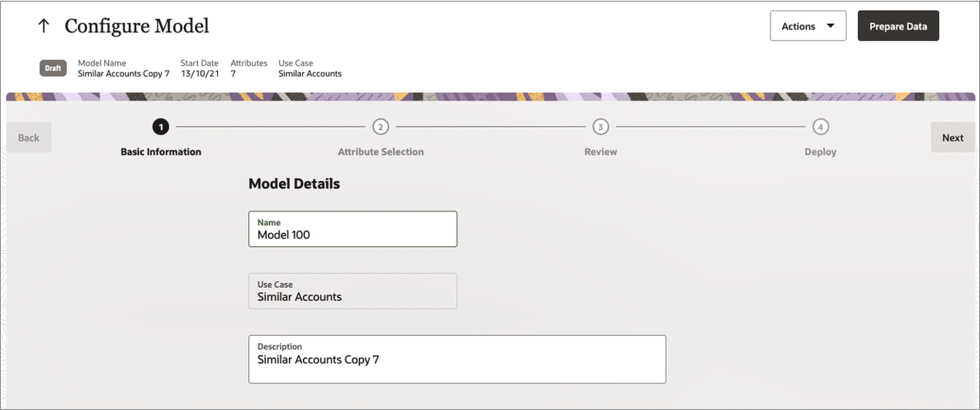Focus the Name field containing Model 100

point(352,229)
